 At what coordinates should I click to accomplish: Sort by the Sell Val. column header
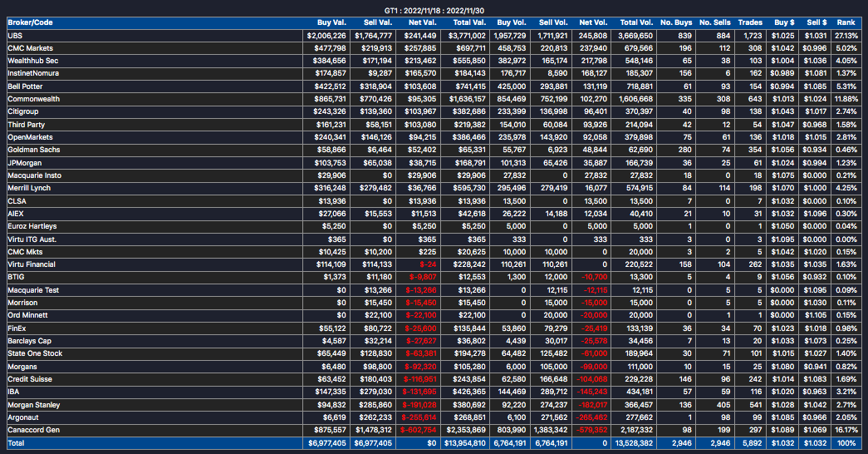point(378,22)
